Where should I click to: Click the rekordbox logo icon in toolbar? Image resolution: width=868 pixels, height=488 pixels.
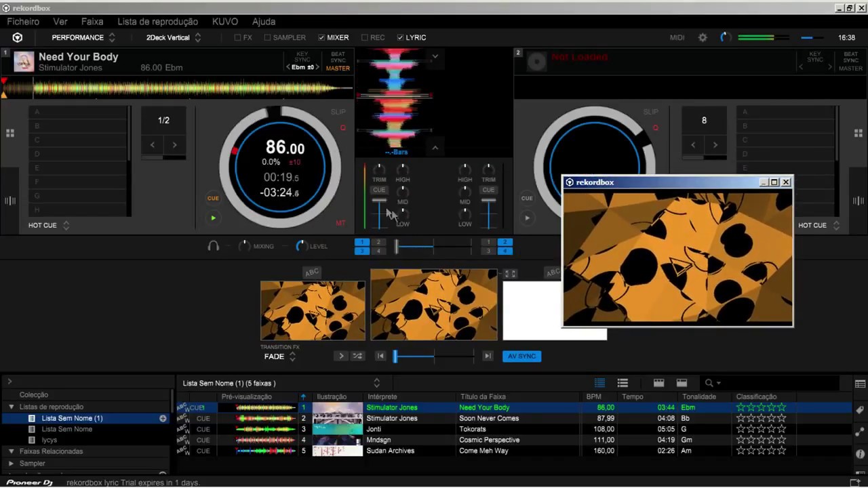pyautogui.click(x=18, y=37)
